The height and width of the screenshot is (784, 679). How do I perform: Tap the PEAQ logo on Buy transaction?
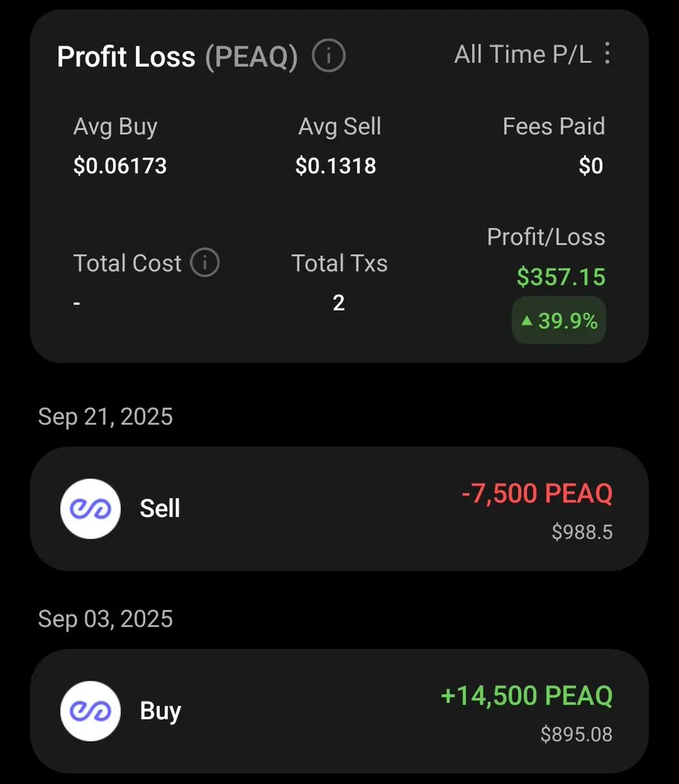90,711
